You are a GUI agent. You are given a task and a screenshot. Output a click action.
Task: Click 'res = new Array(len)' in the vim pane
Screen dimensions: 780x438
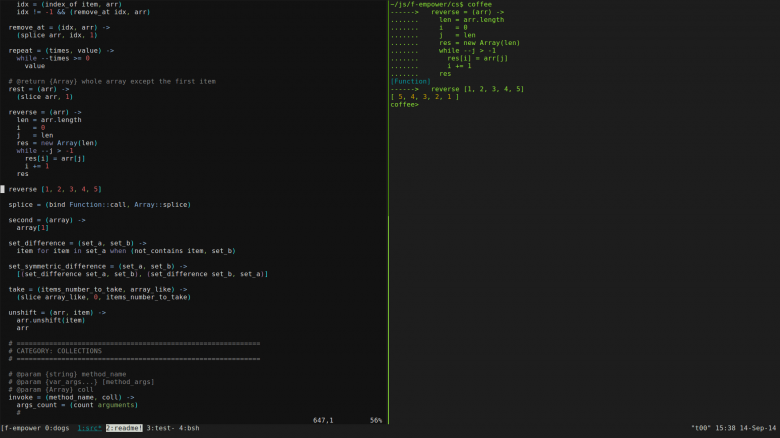[57, 143]
